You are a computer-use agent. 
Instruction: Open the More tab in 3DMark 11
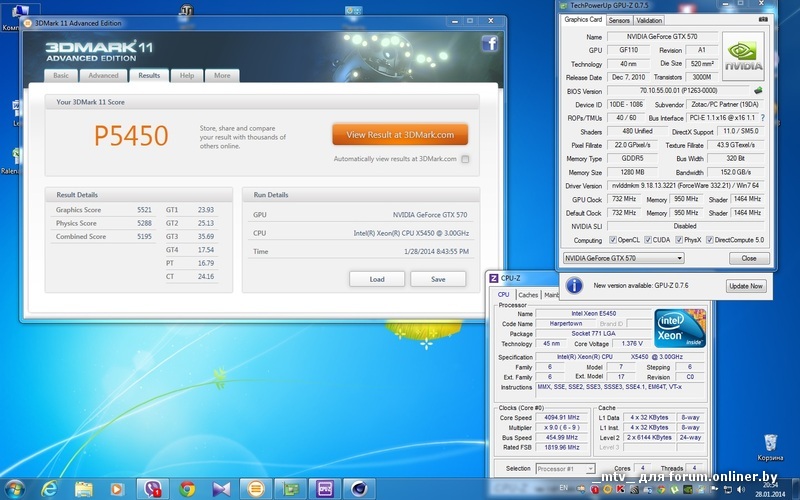point(222,76)
